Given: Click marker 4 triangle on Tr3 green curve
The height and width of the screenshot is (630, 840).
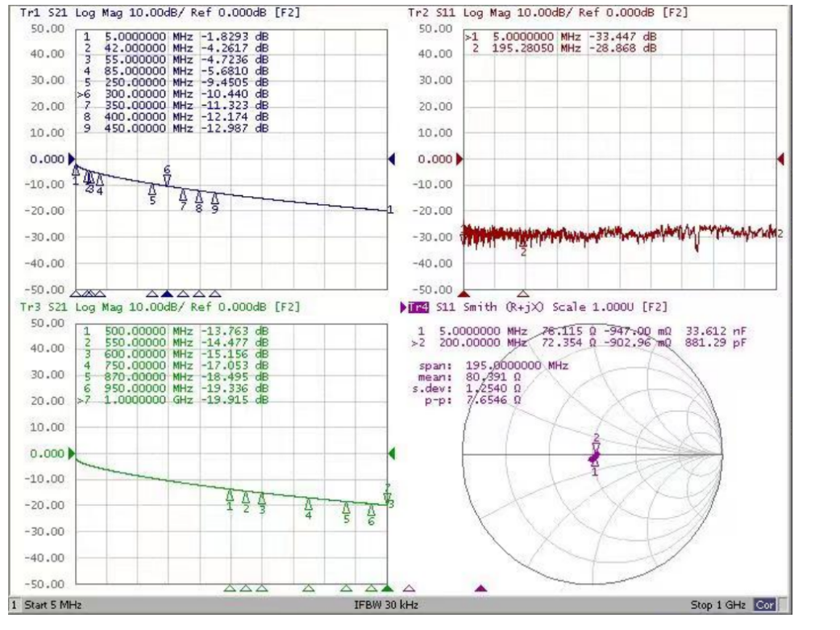Looking at the screenshot, I should pyautogui.click(x=309, y=504).
